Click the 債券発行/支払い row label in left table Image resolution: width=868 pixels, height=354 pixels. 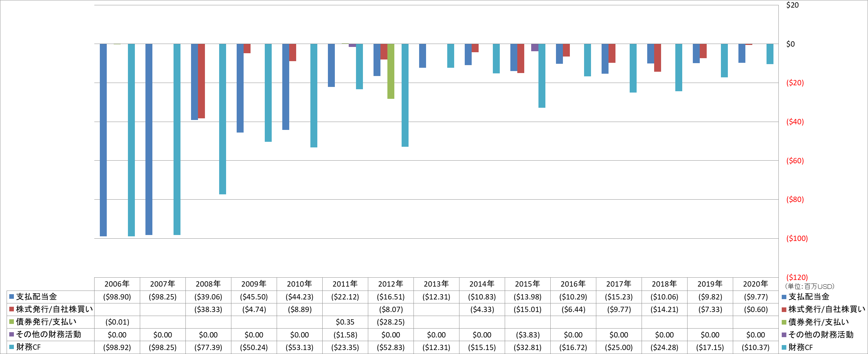tap(46, 322)
